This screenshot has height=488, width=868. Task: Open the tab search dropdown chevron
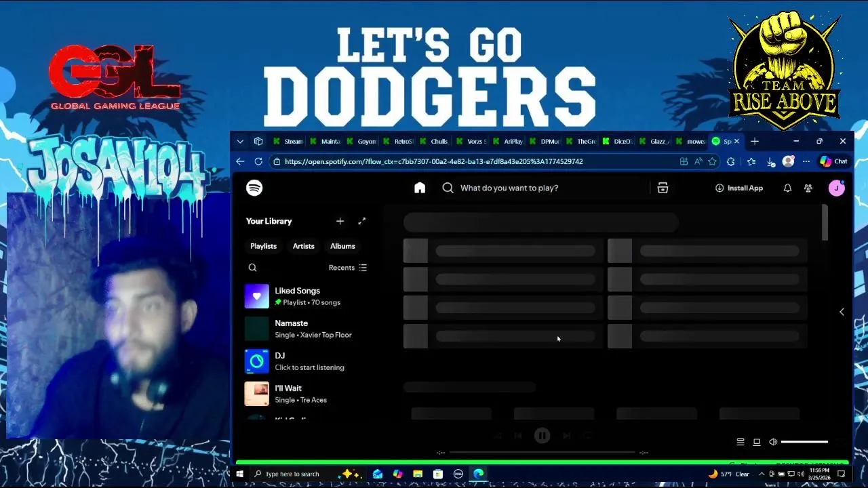(240, 141)
